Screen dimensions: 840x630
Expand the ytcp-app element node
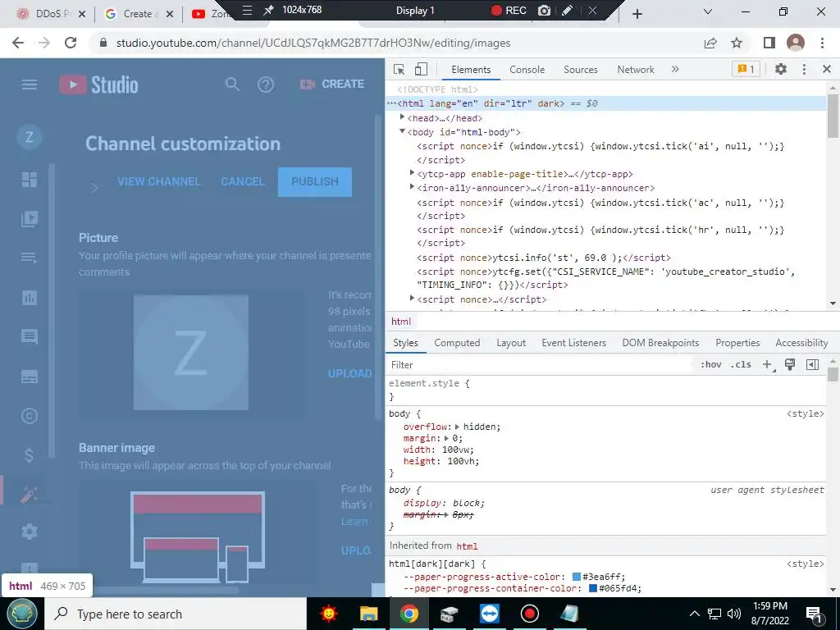point(412,173)
